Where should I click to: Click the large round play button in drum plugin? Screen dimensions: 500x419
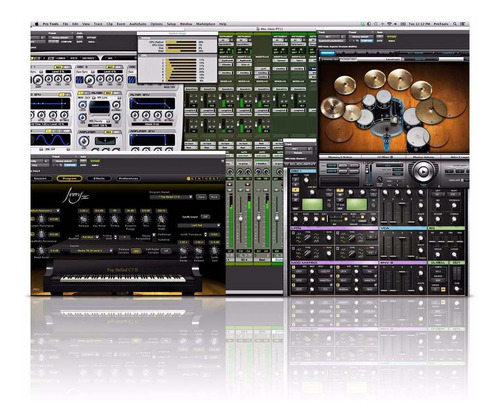tap(423, 171)
